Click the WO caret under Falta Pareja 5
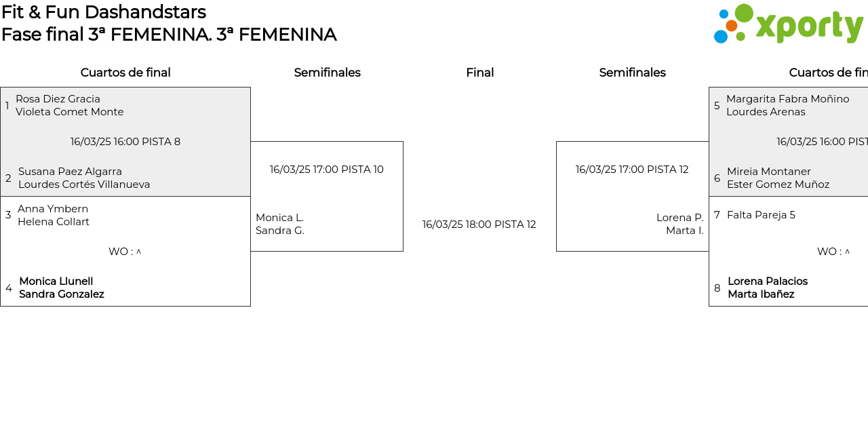This screenshot has width=868, height=428. click(847, 252)
